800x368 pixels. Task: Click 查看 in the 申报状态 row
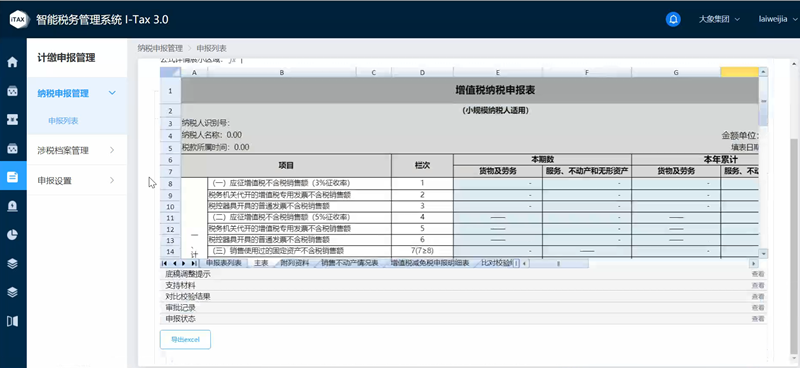pos(758,319)
